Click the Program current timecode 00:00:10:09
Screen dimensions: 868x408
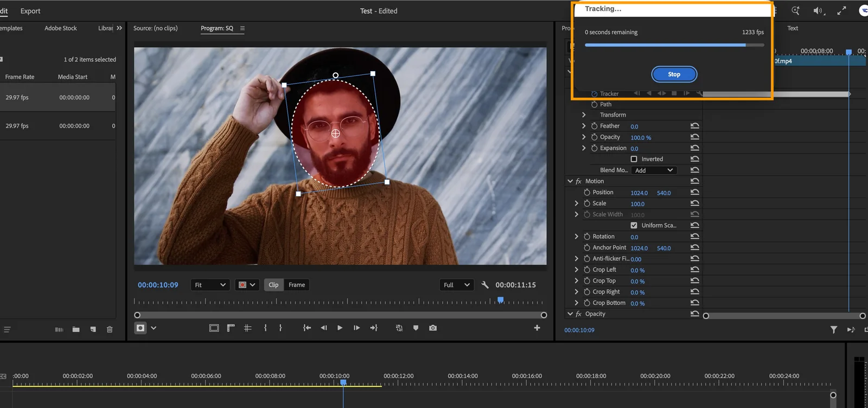(x=158, y=285)
